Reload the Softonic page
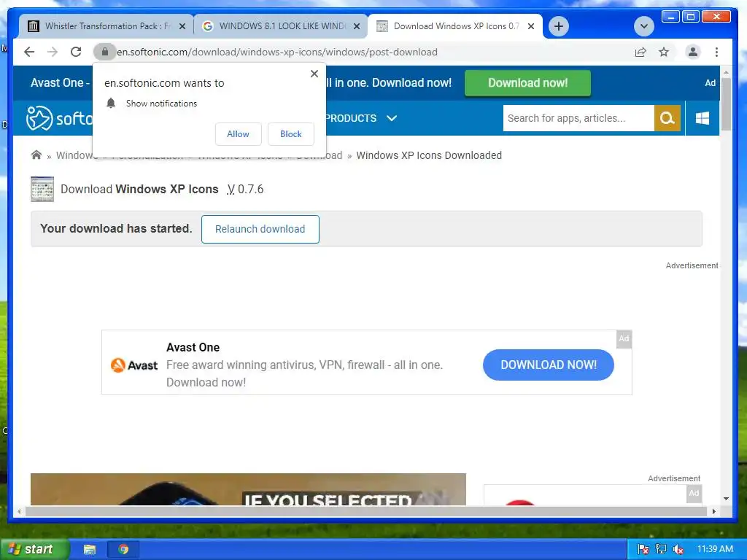The image size is (747, 560). (x=76, y=52)
